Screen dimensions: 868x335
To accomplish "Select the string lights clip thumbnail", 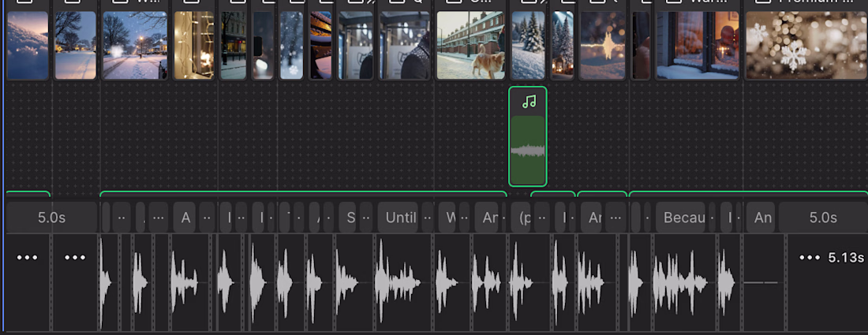I will coord(194,46).
